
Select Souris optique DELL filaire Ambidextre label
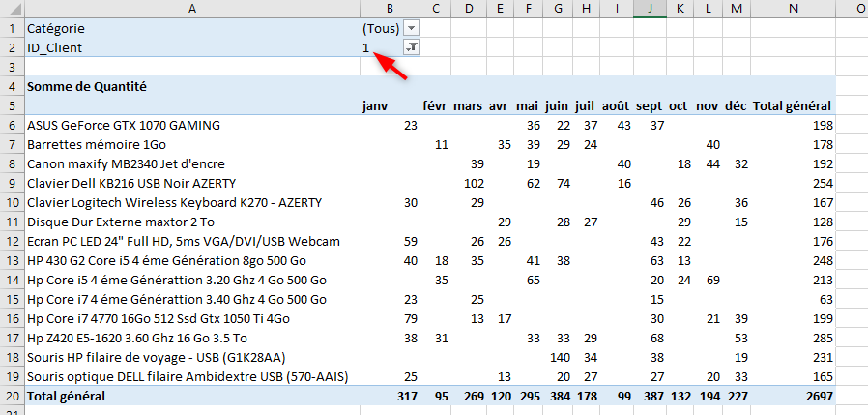click(x=188, y=376)
